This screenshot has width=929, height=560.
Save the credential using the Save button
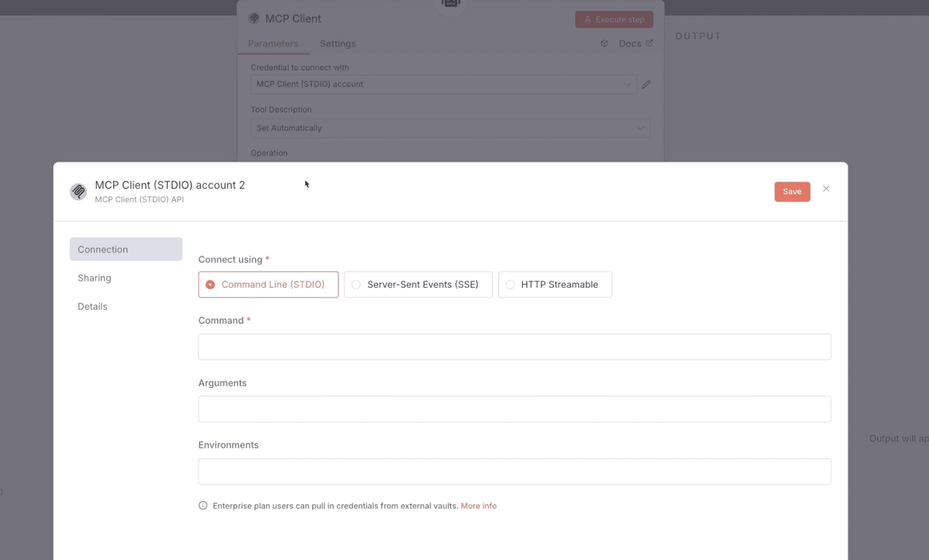click(x=792, y=192)
